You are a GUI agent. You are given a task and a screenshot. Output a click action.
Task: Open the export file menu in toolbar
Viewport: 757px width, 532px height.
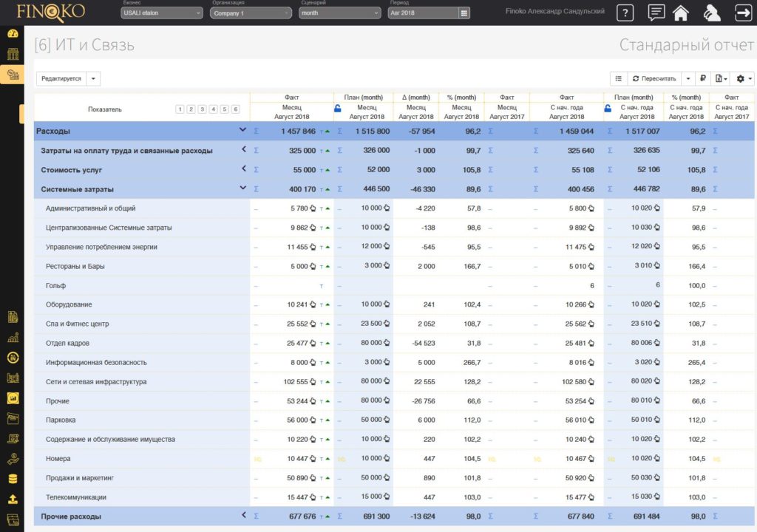pyautogui.click(x=720, y=78)
